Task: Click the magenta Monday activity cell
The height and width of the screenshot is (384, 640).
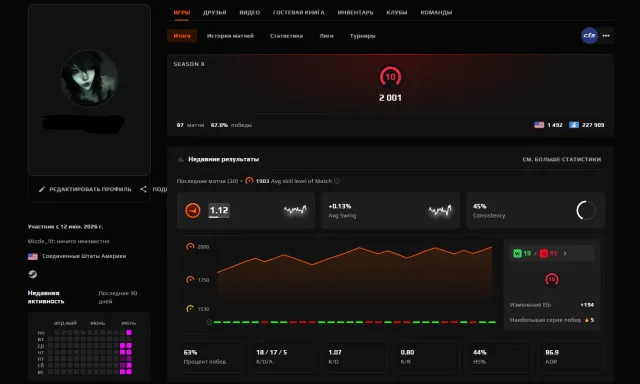Action: tap(129, 333)
